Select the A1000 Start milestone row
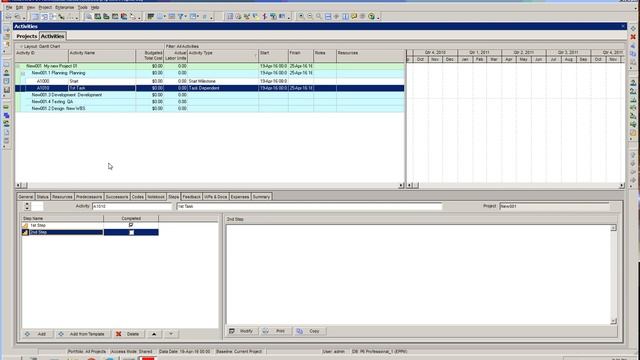 tap(210, 81)
